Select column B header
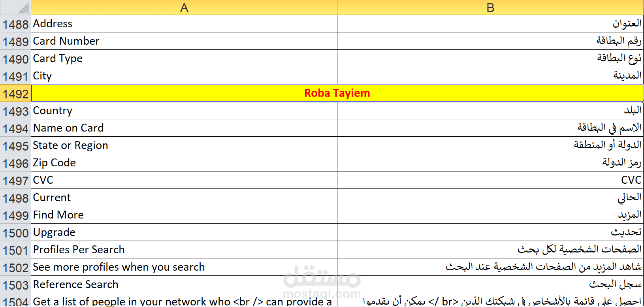Image resolution: width=644 pixels, height=307 pixels. tap(490, 8)
